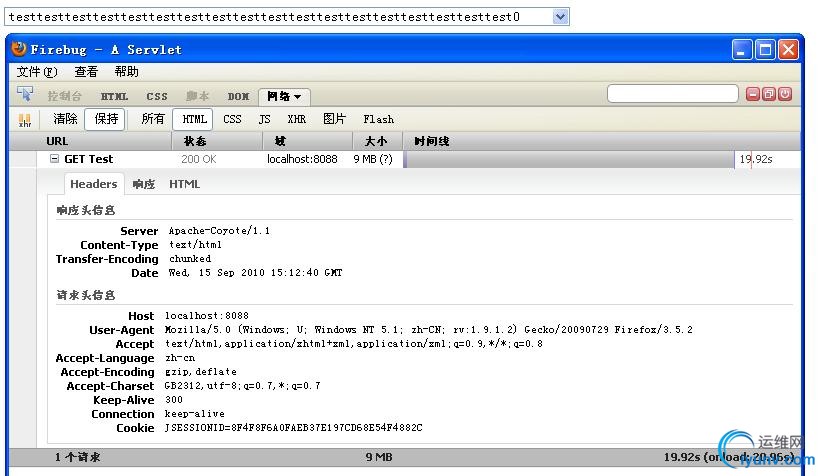This screenshot has width=821, height=476.
Task: Filter requests by CSS type
Action: [232, 119]
